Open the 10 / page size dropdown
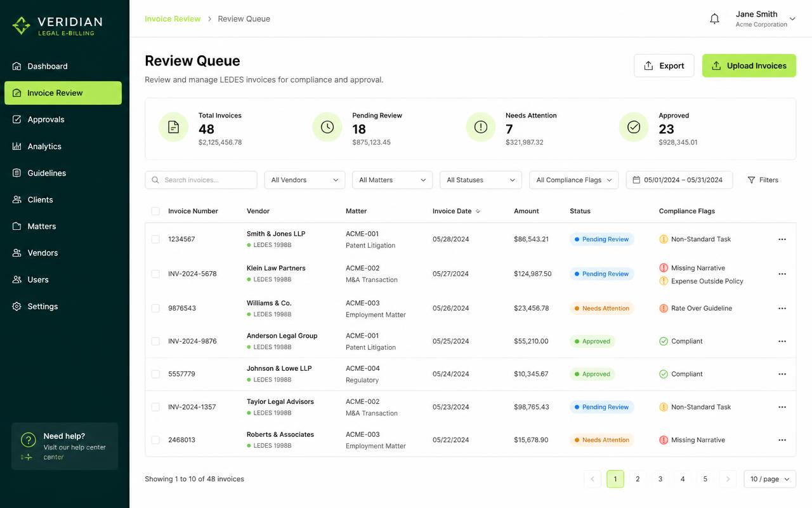Image resolution: width=812 pixels, height=508 pixels. click(x=770, y=479)
